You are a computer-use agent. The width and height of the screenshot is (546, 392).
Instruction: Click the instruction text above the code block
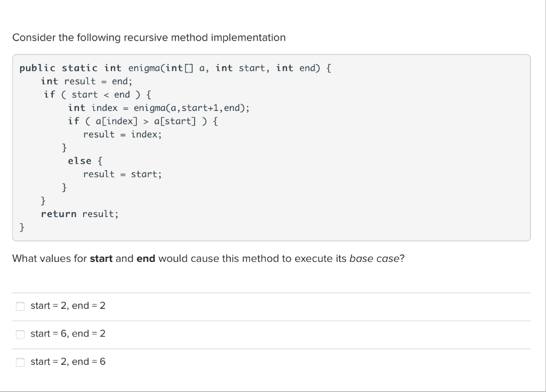pyautogui.click(x=149, y=37)
